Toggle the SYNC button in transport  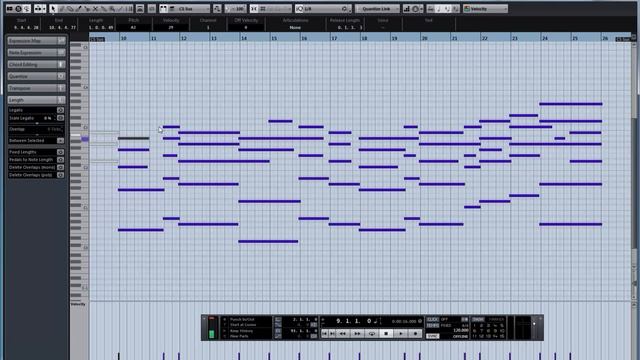coord(433,336)
